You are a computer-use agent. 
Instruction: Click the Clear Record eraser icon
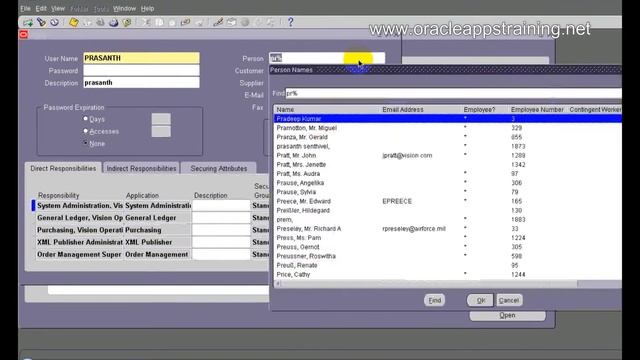point(185,22)
